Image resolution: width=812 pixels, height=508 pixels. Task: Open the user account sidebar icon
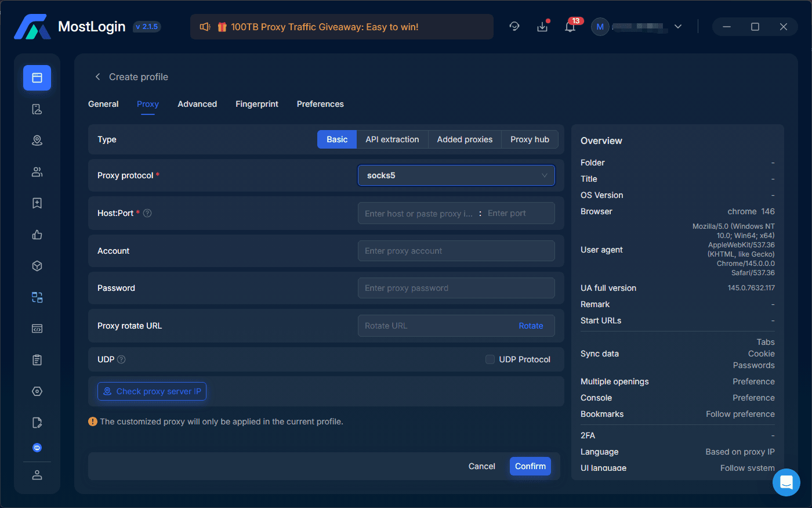point(37,475)
